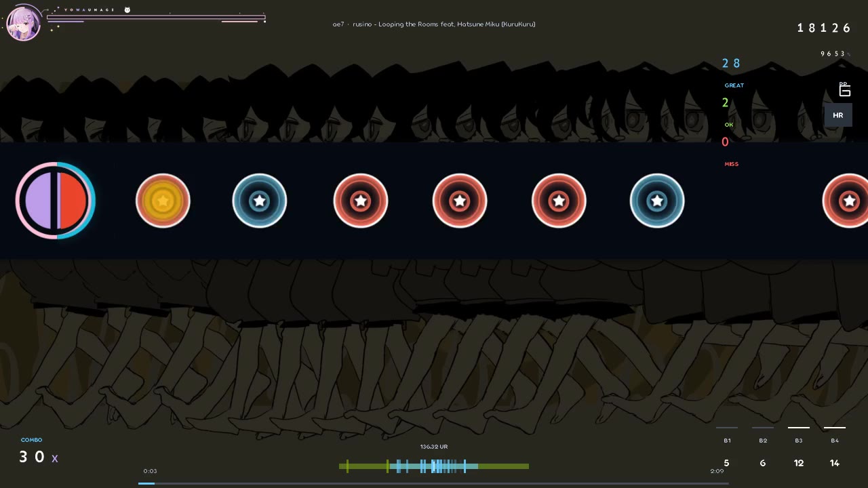Click the OK label
This screenshot has height=488, width=868.
pos(729,125)
